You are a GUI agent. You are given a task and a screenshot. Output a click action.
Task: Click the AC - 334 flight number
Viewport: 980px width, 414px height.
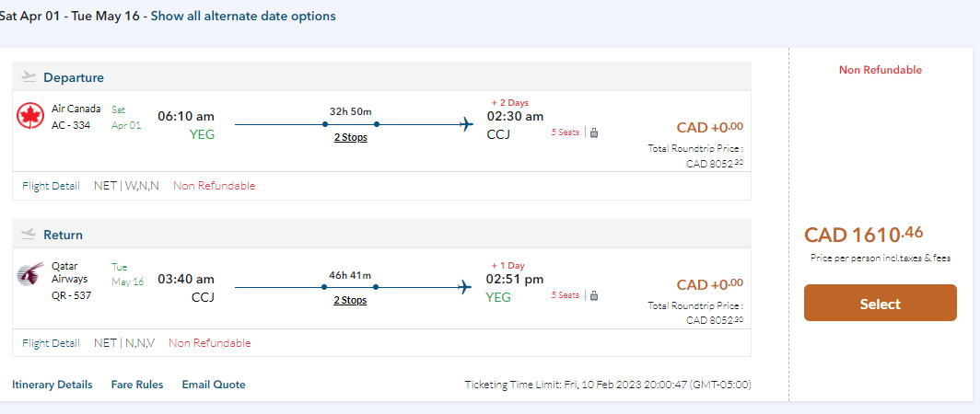pyautogui.click(x=72, y=125)
